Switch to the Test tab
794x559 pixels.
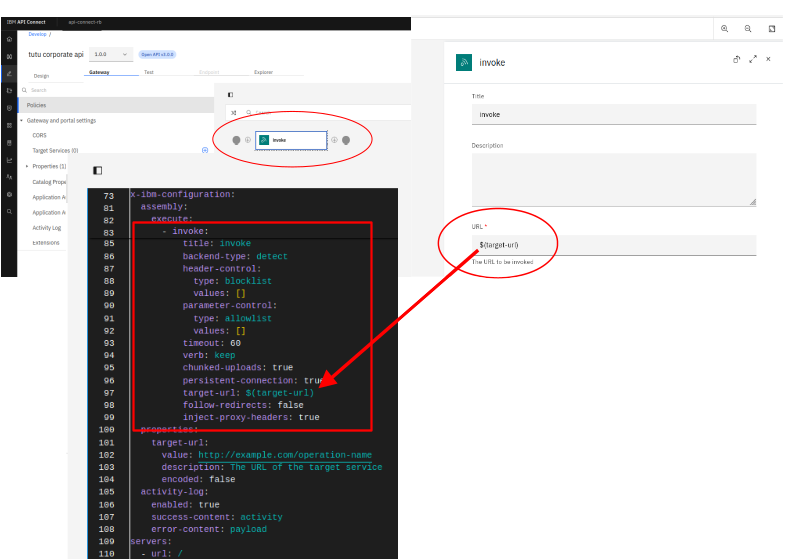click(x=148, y=73)
